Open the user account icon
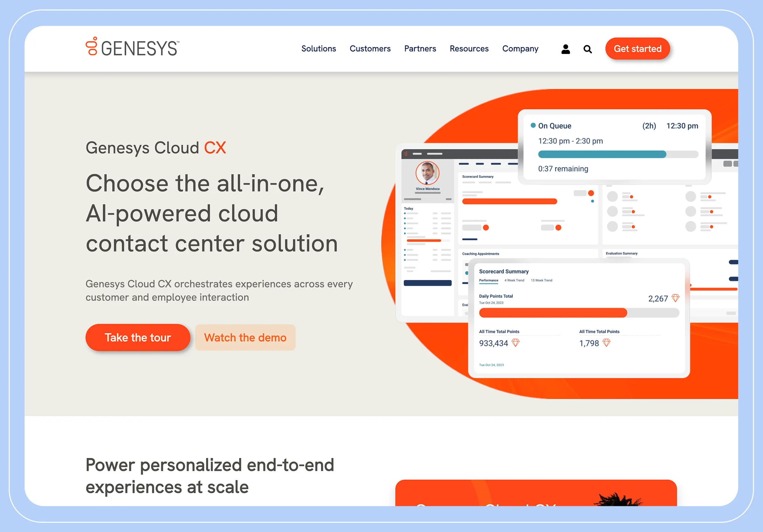The height and width of the screenshot is (532, 763). coord(565,49)
